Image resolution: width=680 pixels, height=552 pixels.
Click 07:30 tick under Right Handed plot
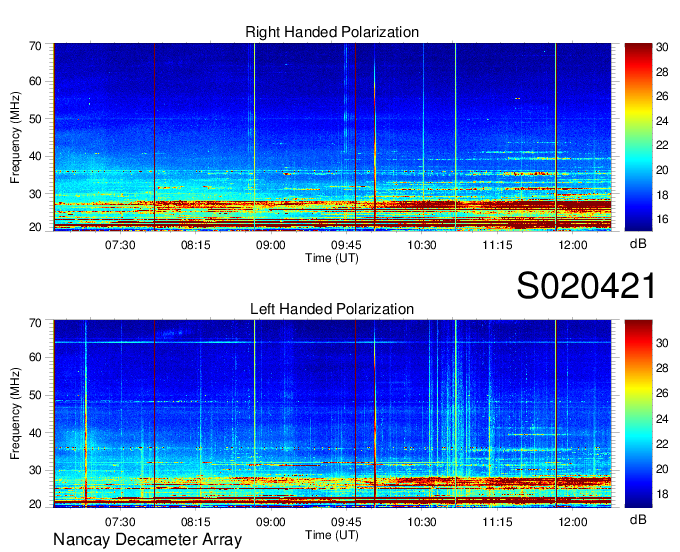pos(120,245)
